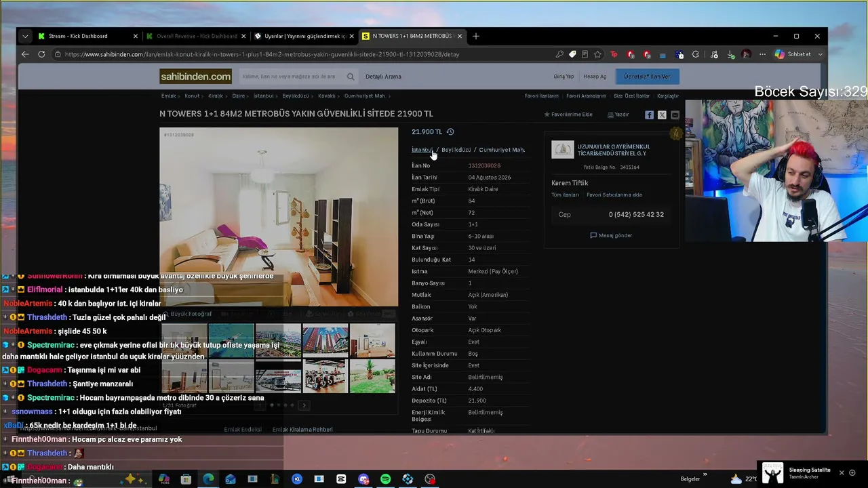Open Favori İlanlarım link
Image resolution: width=868 pixels, height=488 pixels.
[542, 96]
